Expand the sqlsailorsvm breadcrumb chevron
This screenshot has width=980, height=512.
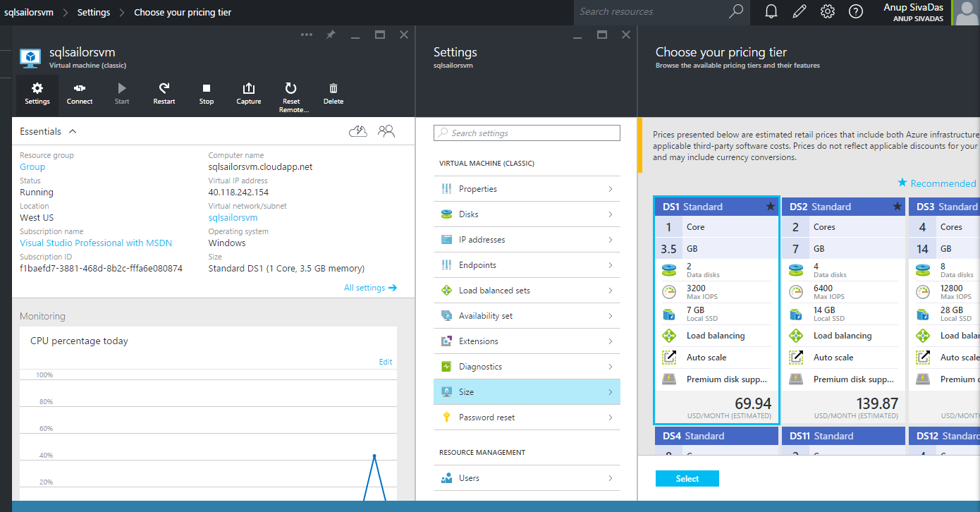click(66, 12)
